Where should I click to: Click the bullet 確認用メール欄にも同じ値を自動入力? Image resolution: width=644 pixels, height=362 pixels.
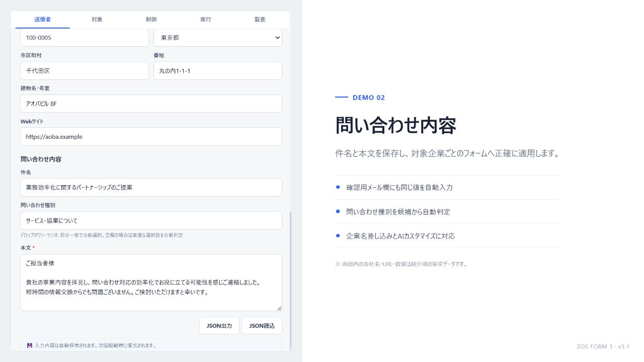(x=399, y=188)
